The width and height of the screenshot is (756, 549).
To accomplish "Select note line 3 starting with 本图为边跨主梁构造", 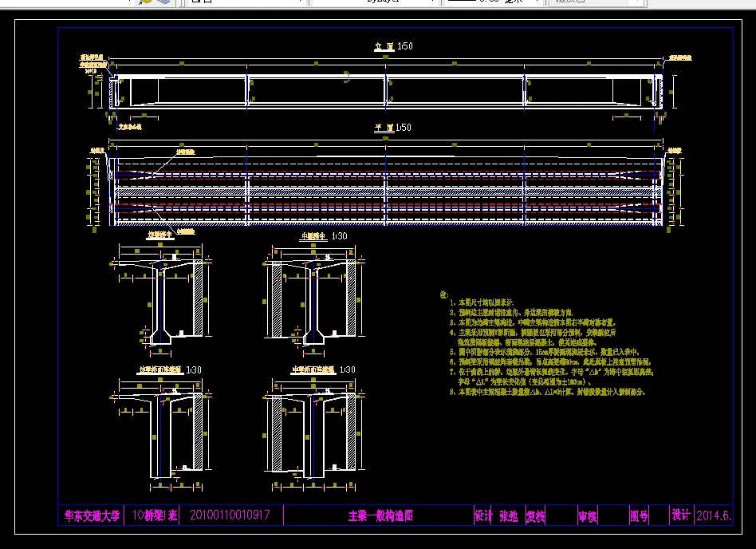I will tap(533, 322).
